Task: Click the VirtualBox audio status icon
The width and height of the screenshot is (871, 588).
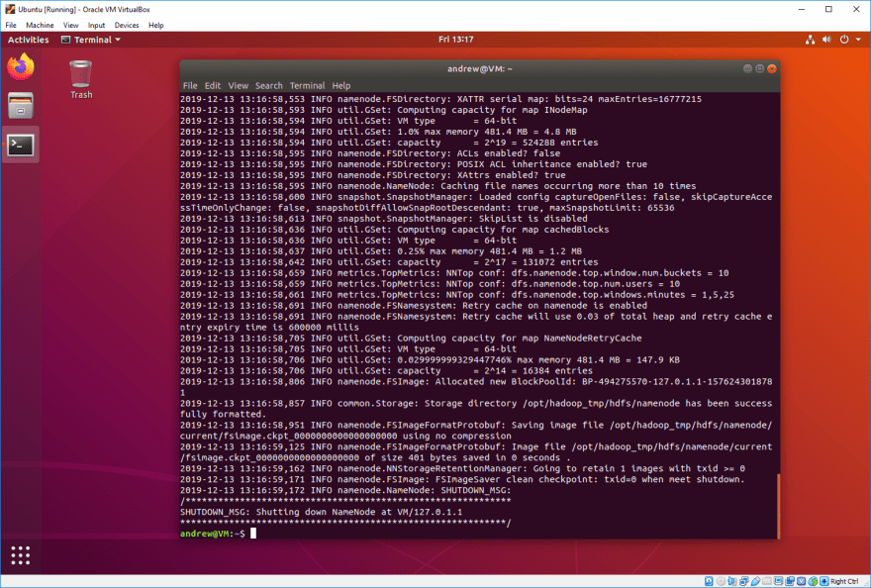Action: click(732, 581)
